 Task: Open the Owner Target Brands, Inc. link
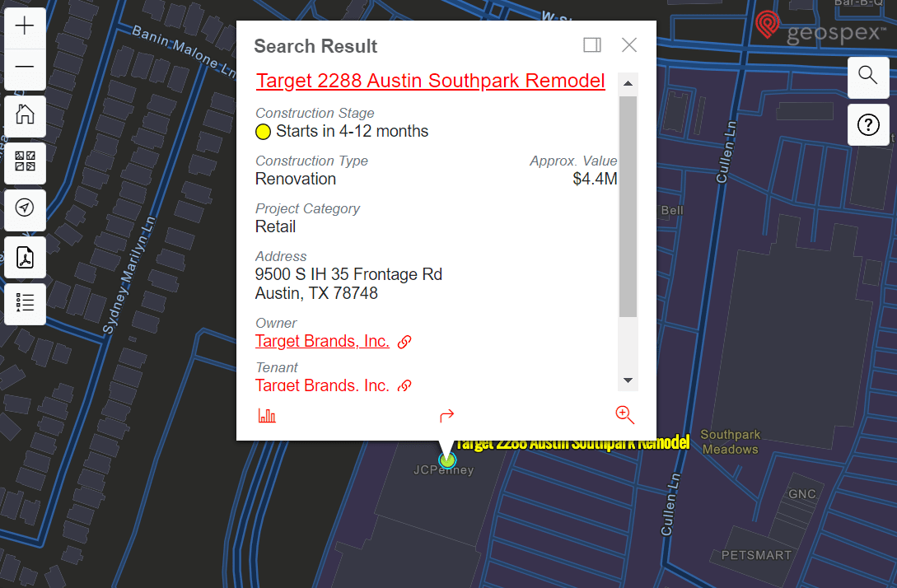point(322,341)
